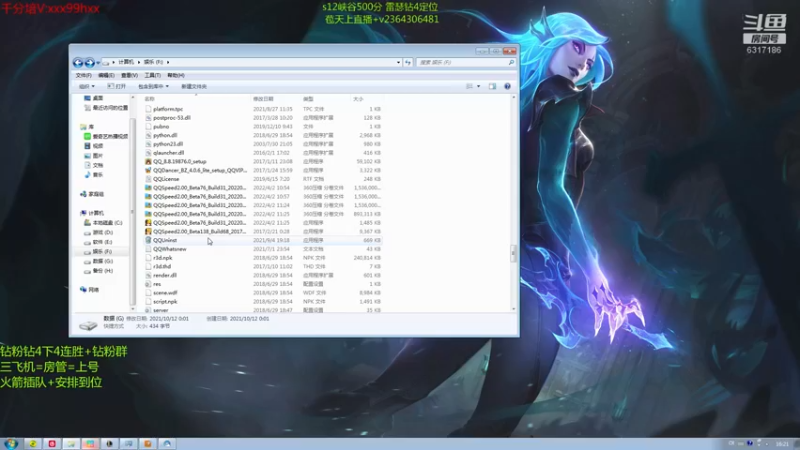The height and width of the screenshot is (450, 800).
Task: Open Help with the blue question mark icon
Action: point(507,87)
